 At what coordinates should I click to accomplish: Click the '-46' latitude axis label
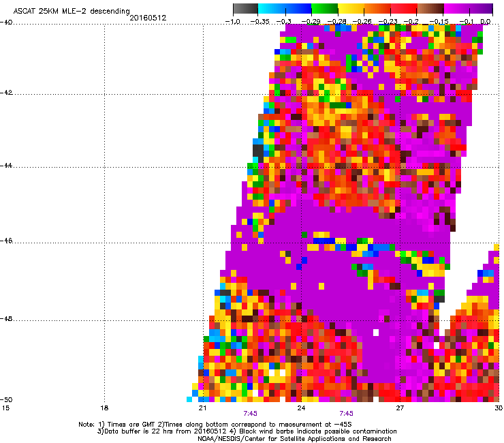(x=6, y=241)
